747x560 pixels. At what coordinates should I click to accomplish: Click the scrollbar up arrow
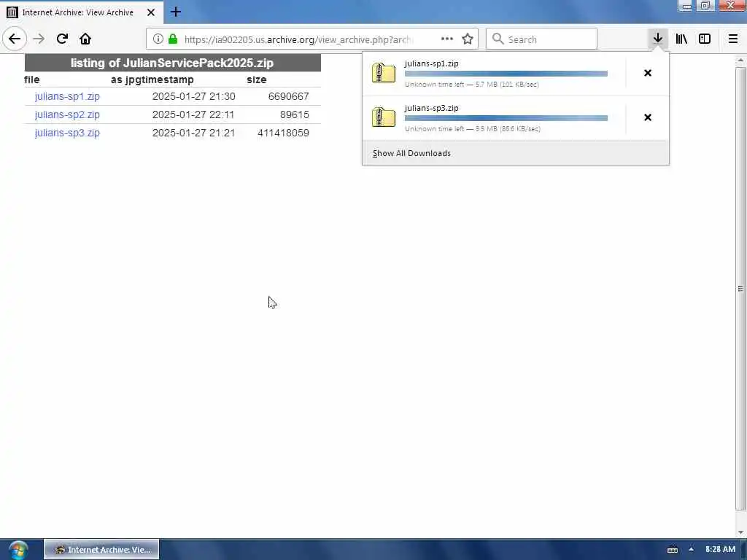coord(740,61)
